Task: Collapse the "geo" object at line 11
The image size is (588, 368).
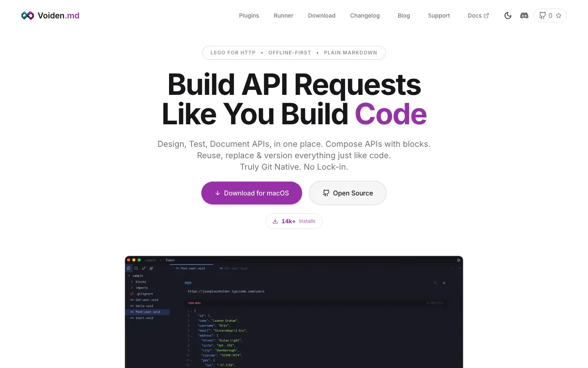Action: pyautogui.click(x=192, y=361)
